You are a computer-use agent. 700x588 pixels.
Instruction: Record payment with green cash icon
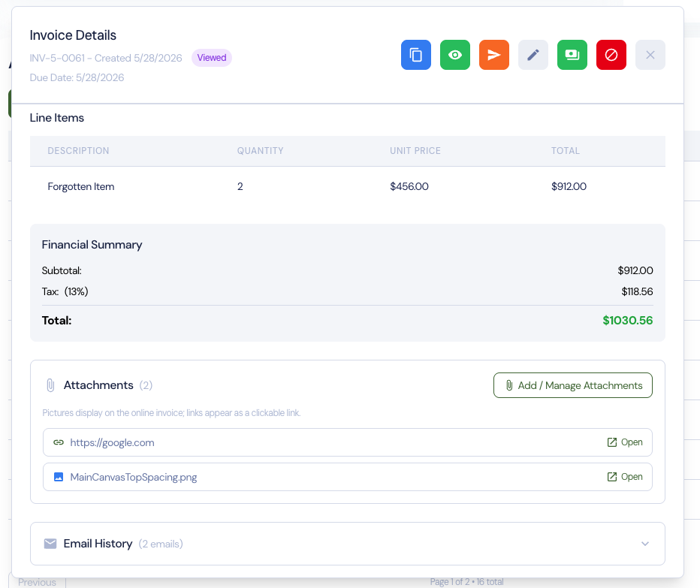(572, 55)
